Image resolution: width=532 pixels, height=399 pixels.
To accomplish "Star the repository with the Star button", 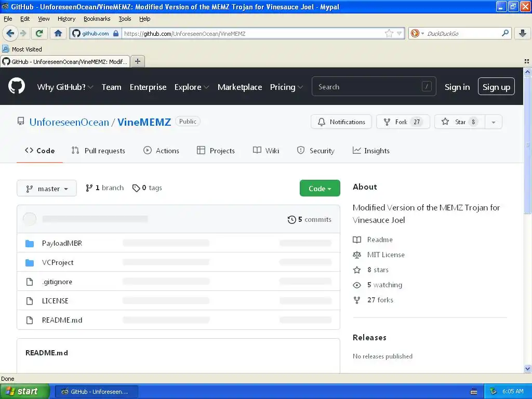I will click(x=460, y=122).
